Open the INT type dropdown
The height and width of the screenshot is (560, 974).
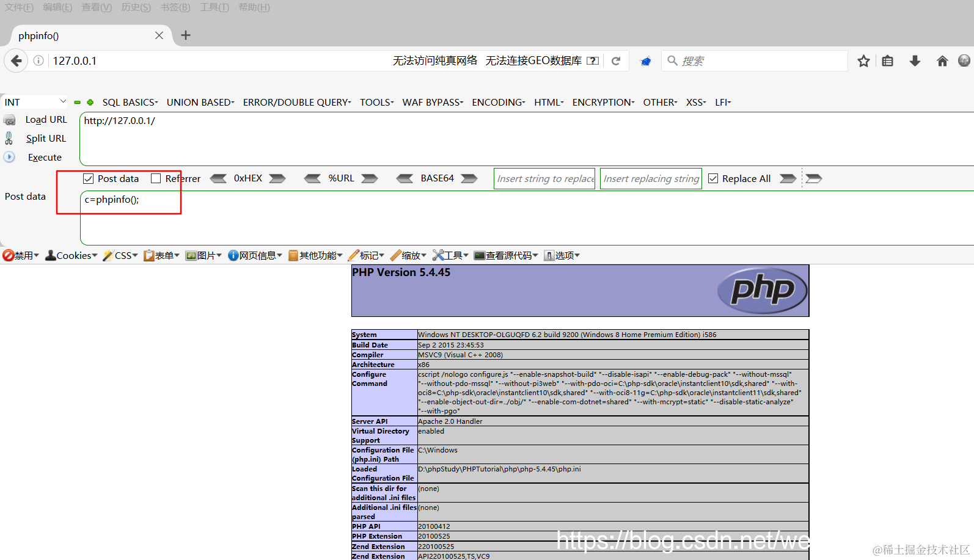35,102
